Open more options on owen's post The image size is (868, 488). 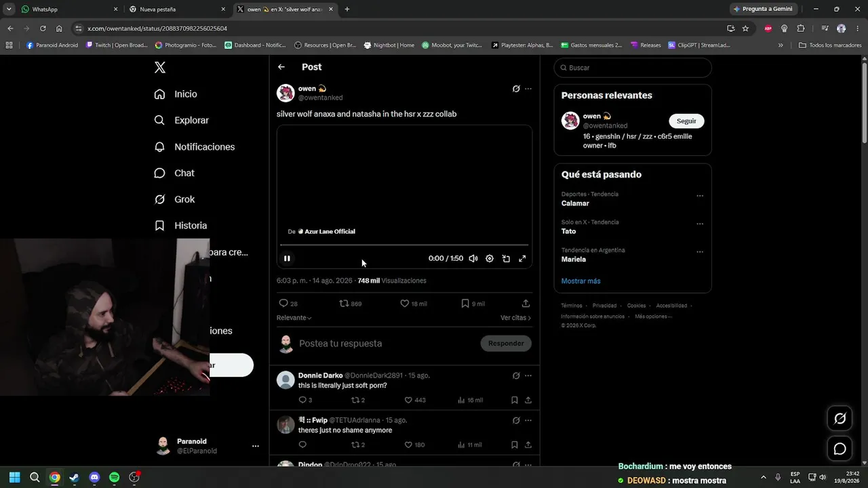[x=528, y=89]
